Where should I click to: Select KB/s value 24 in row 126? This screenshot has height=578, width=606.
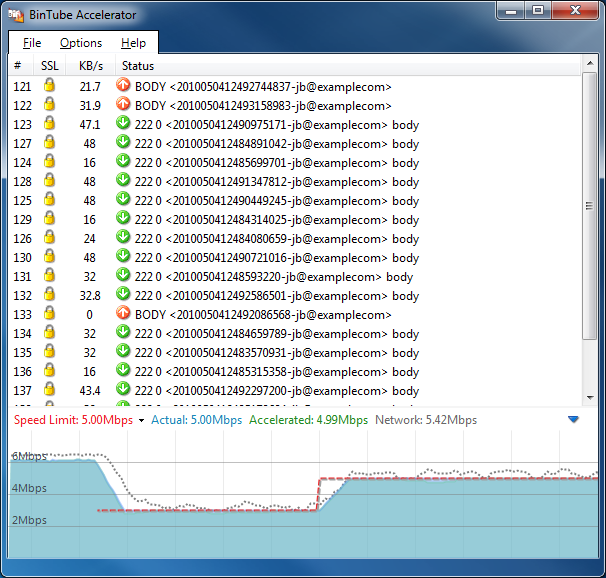click(x=90, y=239)
